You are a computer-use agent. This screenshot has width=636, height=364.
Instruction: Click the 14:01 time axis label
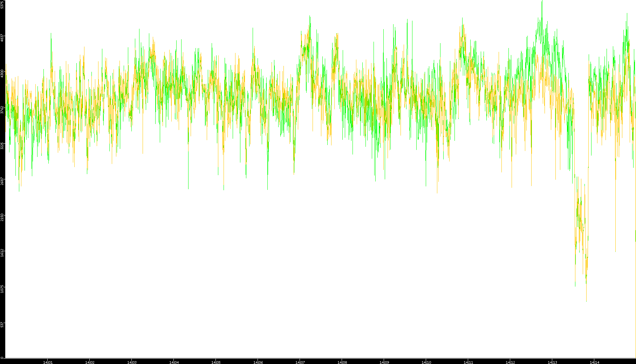[x=48, y=362]
